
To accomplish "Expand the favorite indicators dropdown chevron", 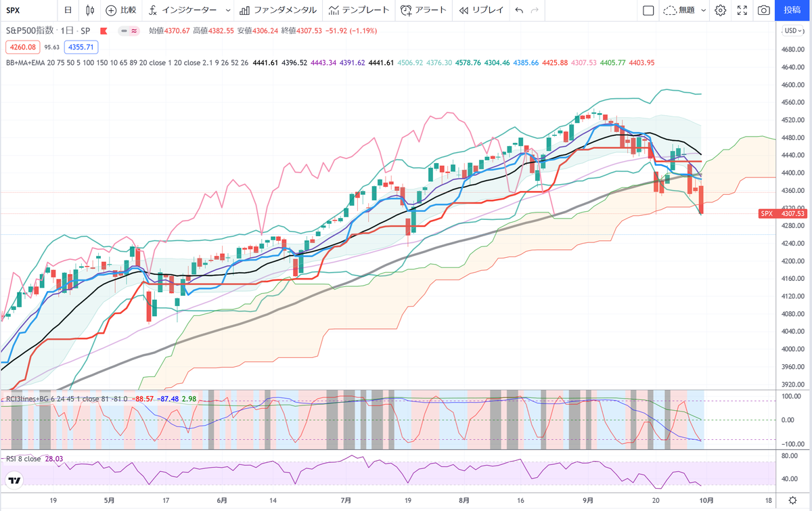I will click(227, 10).
